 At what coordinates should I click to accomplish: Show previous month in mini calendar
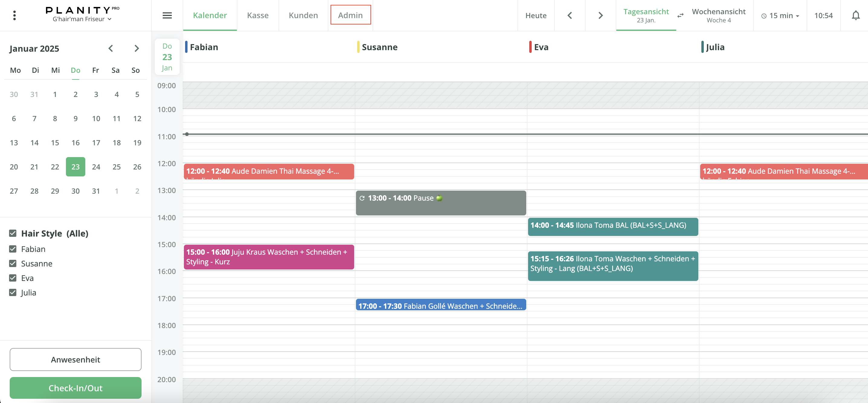coord(110,48)
